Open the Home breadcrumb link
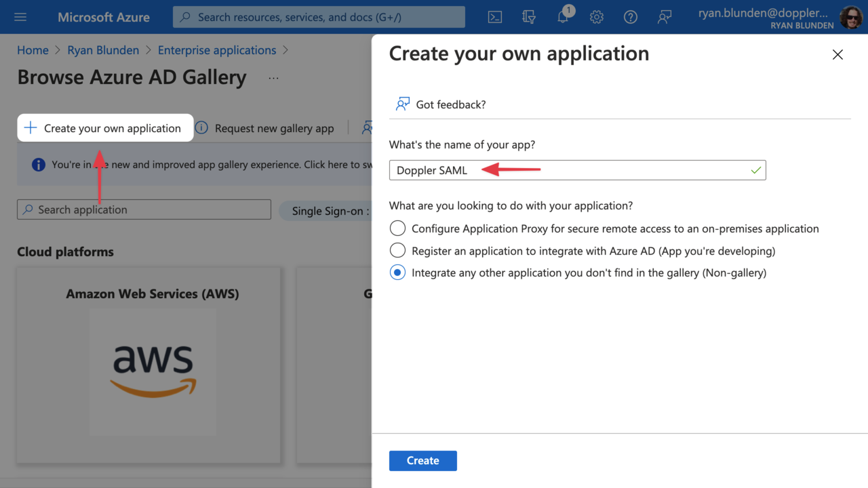Viewport: 868px width, 488px height. [x=33, y=50]
